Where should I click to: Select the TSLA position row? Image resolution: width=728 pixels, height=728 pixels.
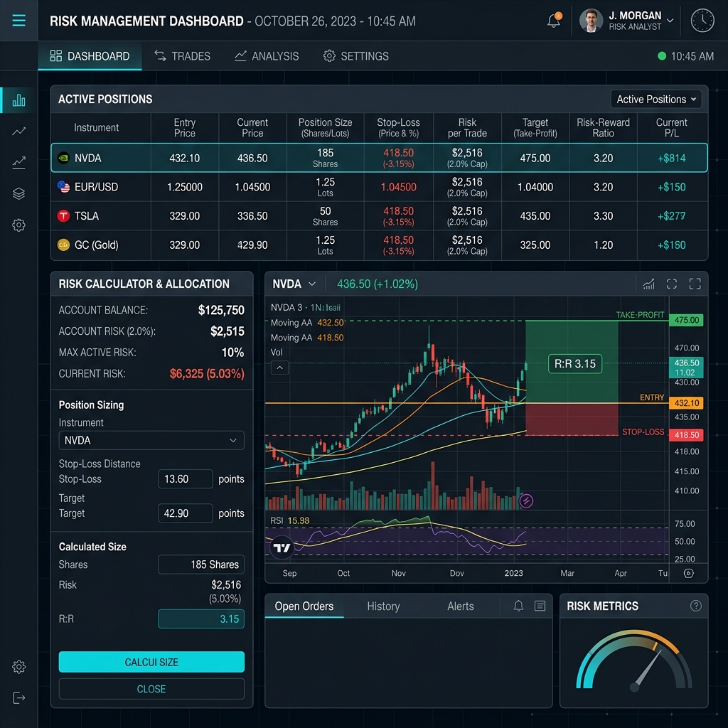click(x=379, y=216)
